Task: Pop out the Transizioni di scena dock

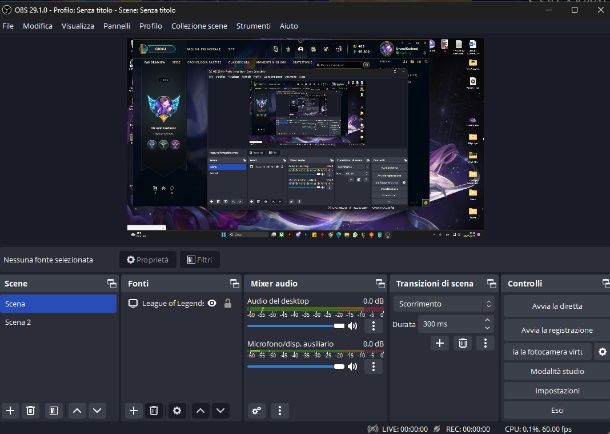Action: tap(491, 284)
